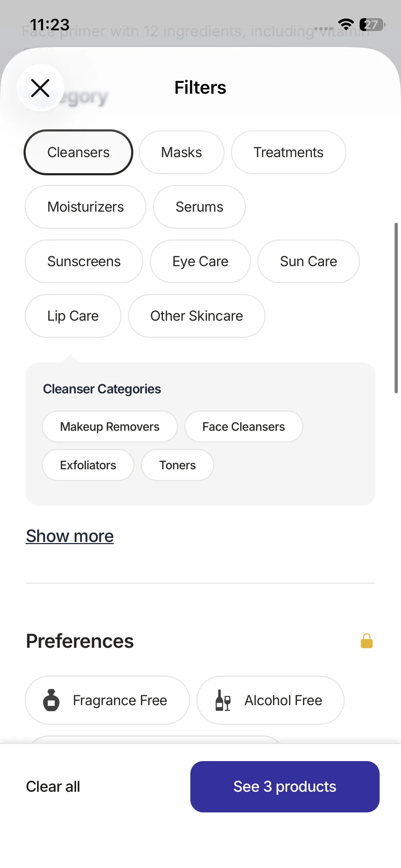Deselect the Cleansers category chip
401x868 pixels.
[78, 153]
